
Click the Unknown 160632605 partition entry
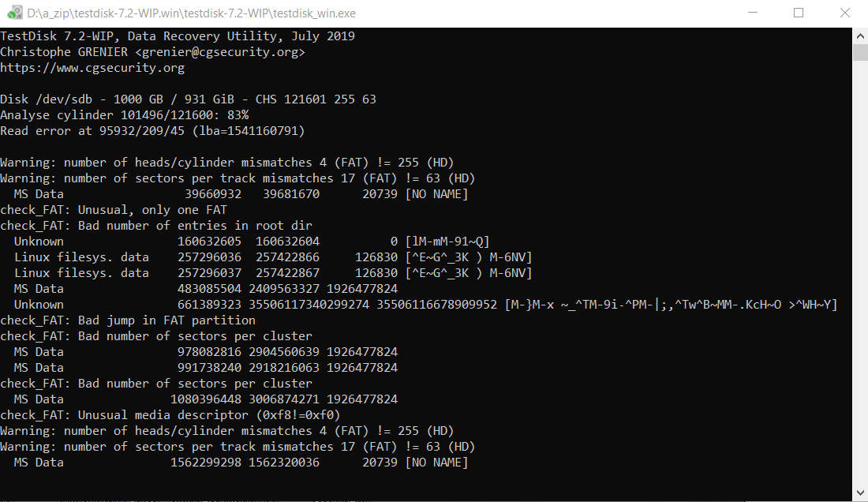252,242
